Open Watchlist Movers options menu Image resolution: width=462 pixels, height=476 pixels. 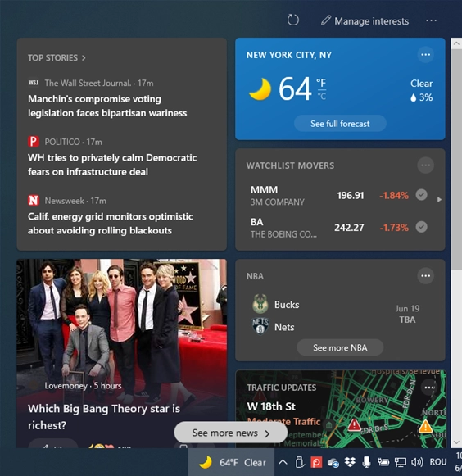pos(426,165)
